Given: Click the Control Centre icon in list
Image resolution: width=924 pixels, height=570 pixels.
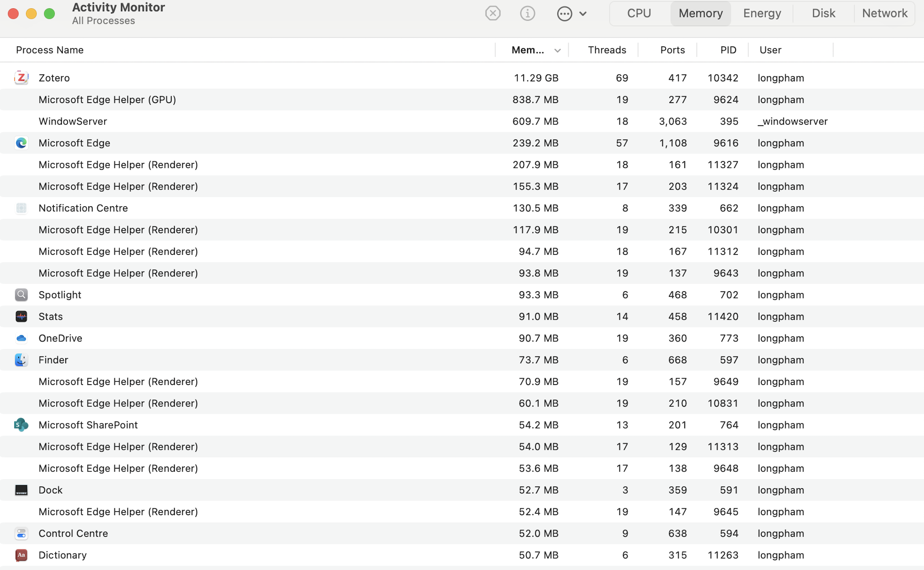Looking at the screenshot, I should (x=21, y=533).
